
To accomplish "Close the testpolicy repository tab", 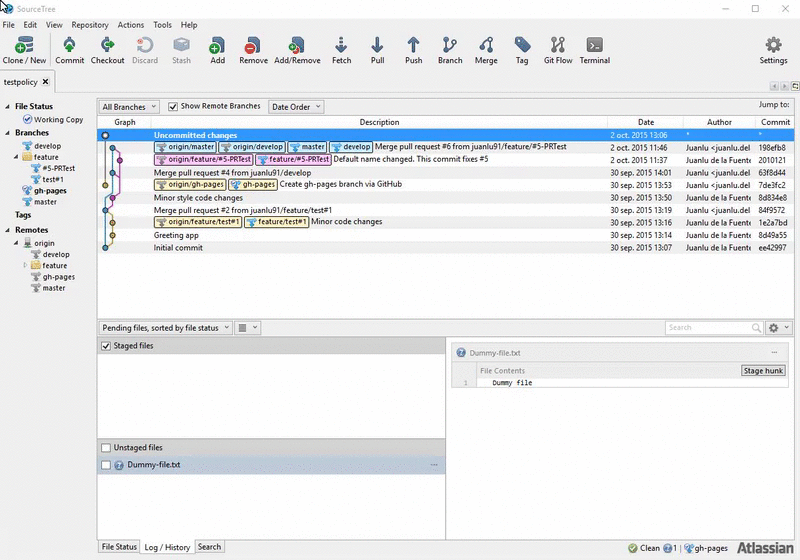I will tap(45, 82).
